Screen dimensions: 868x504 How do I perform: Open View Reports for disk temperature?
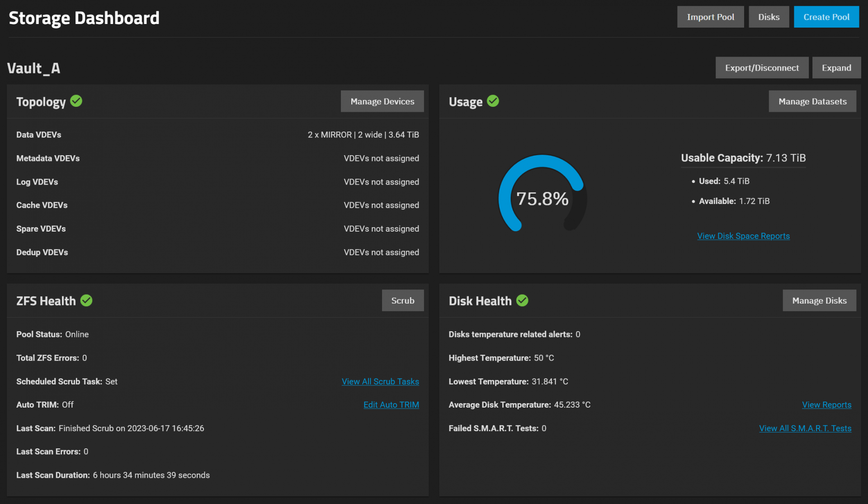(x=826, y=404)
